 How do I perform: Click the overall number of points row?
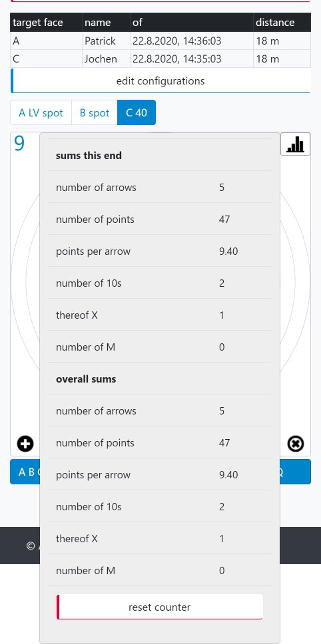[x=159, y=443]
